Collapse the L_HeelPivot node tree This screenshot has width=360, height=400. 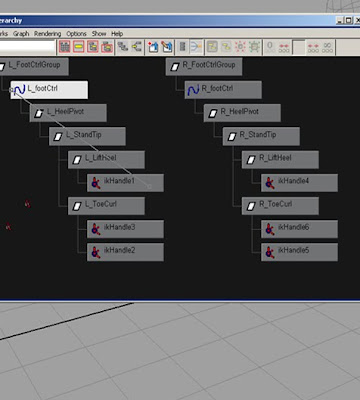[x=68, y=113]
